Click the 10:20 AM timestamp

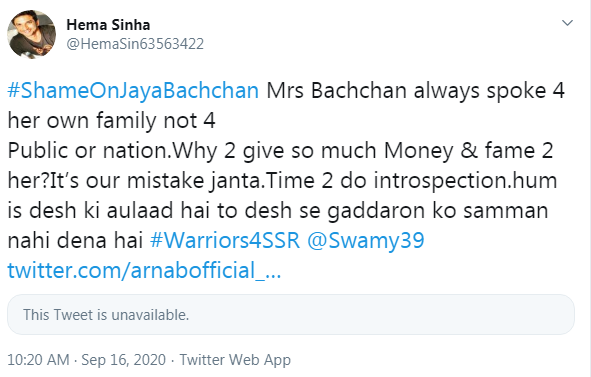[x=38, y=360]
